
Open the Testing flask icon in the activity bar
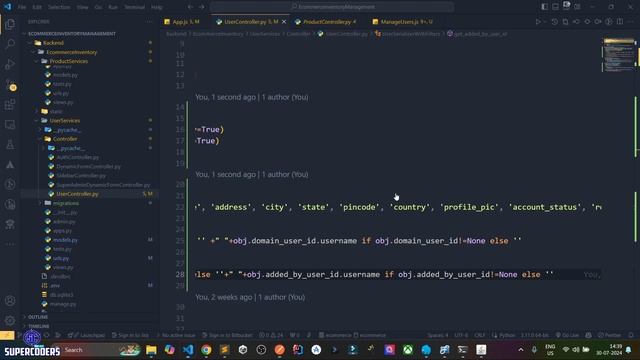(x=10, y=144)
